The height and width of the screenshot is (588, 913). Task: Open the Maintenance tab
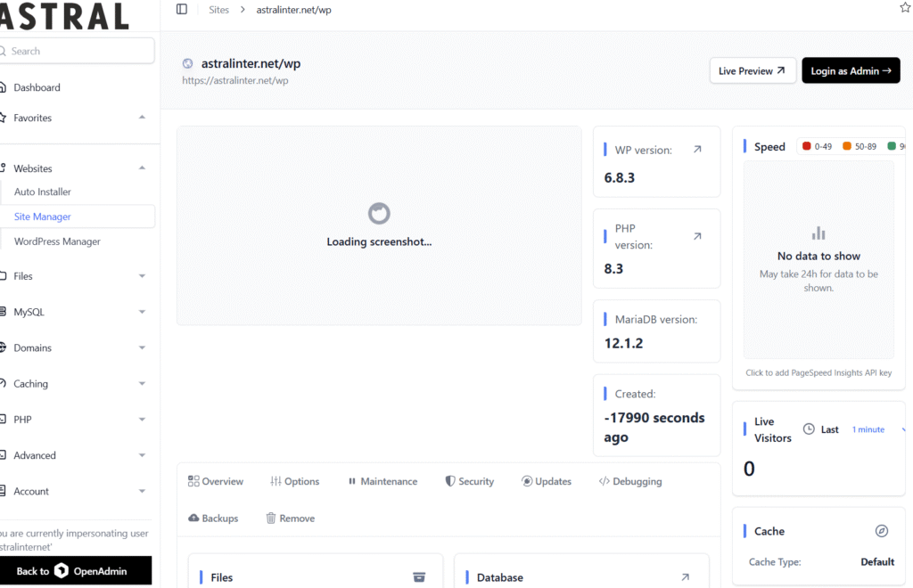pyautogui.click(x=382, y=481)
